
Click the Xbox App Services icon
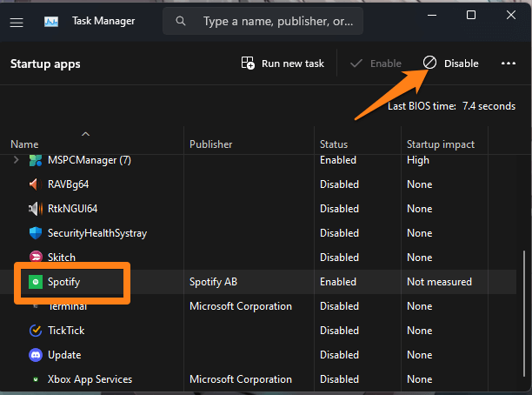[36, 379]
